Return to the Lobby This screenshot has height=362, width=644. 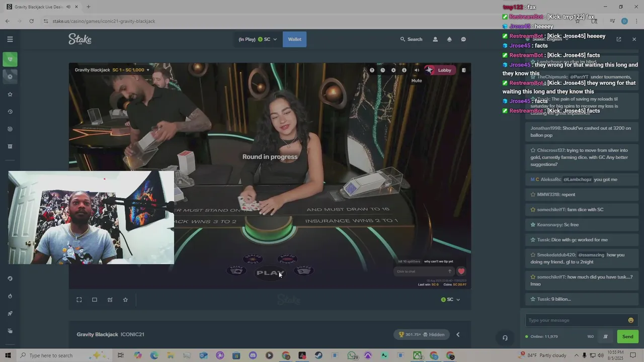click(440, 70)
